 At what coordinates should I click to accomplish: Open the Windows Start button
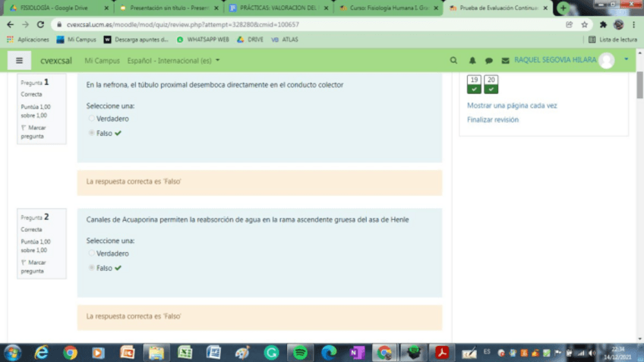click(12, 353)
